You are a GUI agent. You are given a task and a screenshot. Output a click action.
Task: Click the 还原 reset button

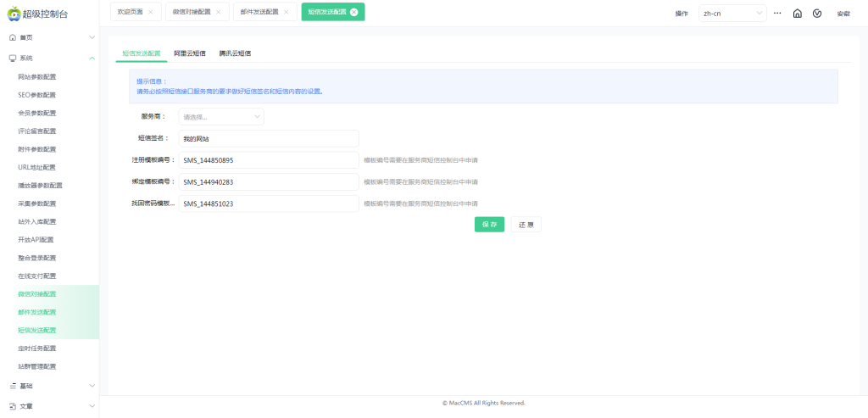tap(526, 225)
